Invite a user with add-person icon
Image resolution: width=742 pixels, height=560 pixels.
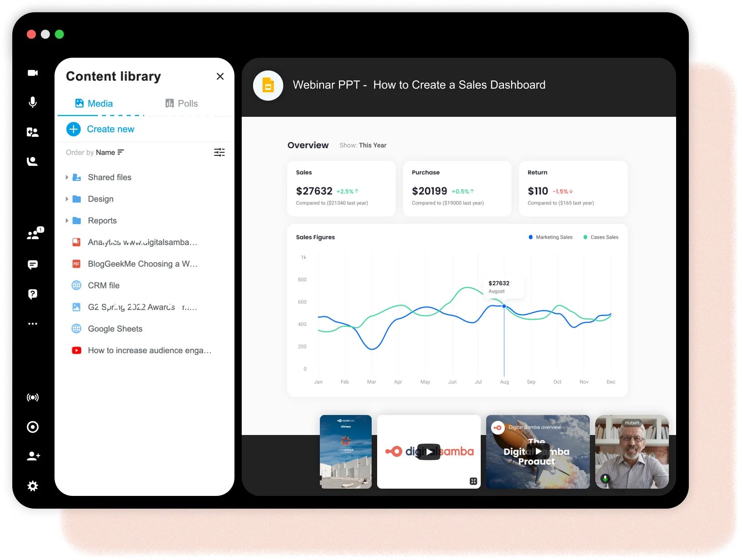33,456
